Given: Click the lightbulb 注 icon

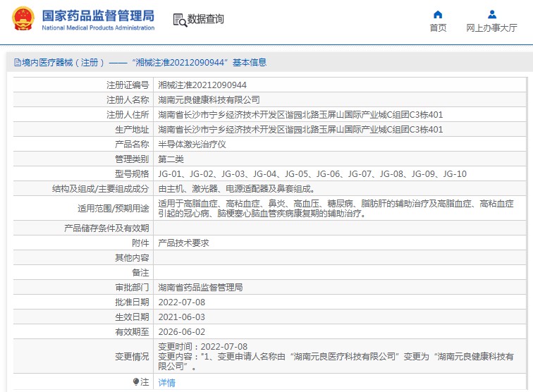Looking at the screenshot, I should (136, 382).
